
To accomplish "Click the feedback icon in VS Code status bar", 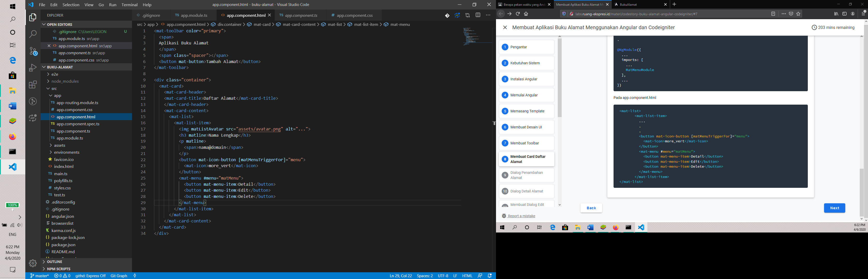I will (480, 276).
